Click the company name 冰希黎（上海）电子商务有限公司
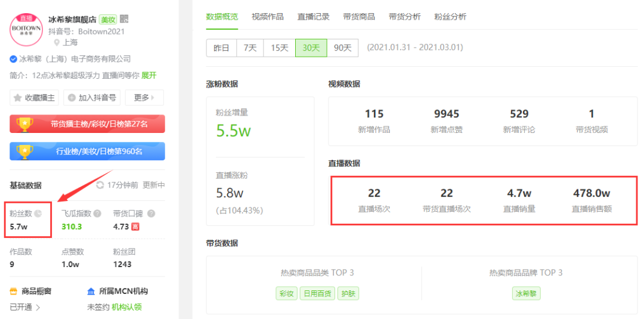Image resolution: width=644 pixels, height=319 pixels. point(75,60)
